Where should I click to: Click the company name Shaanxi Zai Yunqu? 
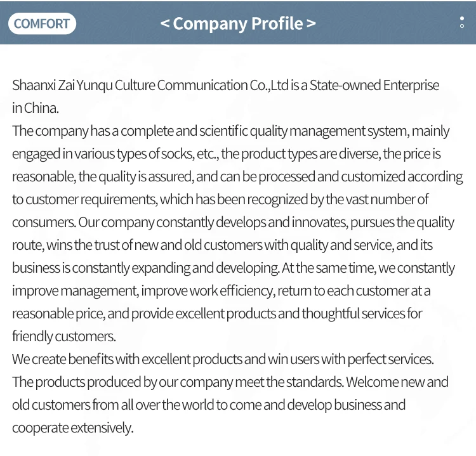point(62,86)
